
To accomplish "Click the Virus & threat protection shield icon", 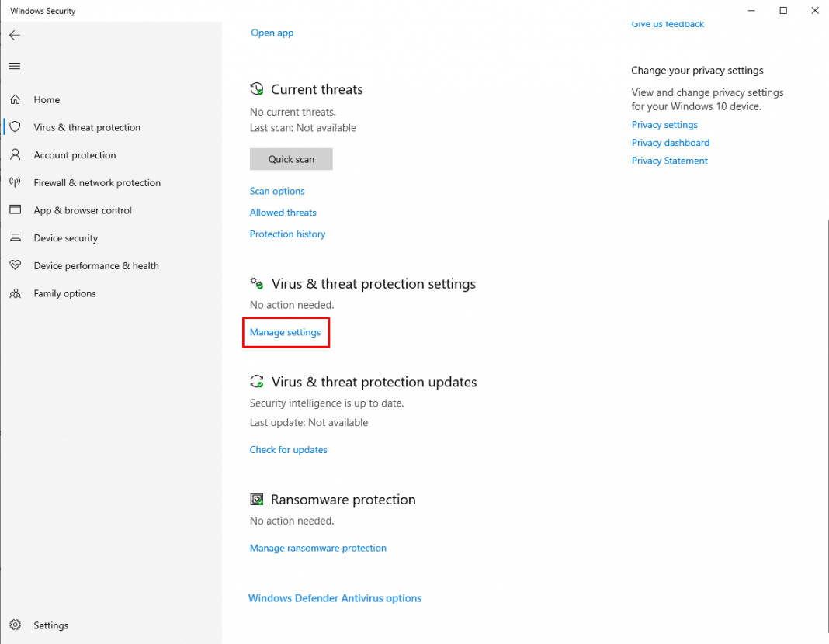I will (x=16, y=127).
